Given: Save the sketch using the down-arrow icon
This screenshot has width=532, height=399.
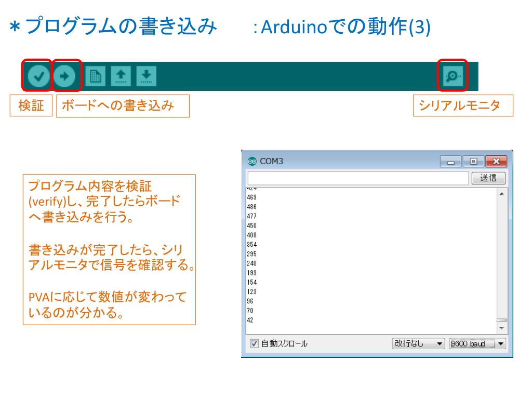Looking at the screenshot, I should tap(146, 76).
